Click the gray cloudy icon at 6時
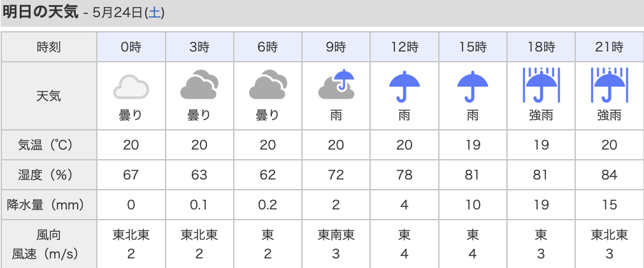This screenshot has width=644, height=268. click(x=268, y=85)
